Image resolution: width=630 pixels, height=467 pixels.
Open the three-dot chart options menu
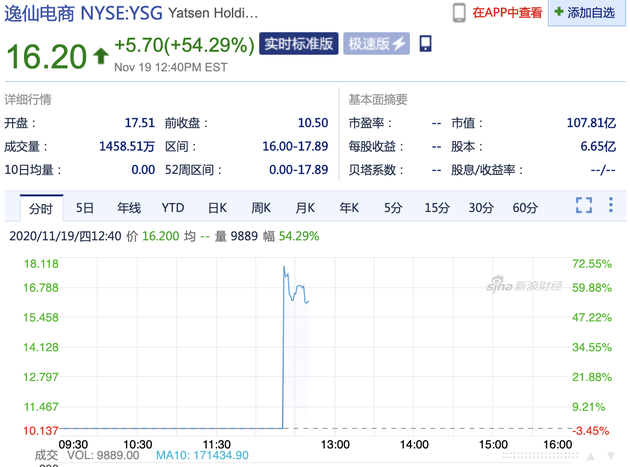tap(611, 205)
